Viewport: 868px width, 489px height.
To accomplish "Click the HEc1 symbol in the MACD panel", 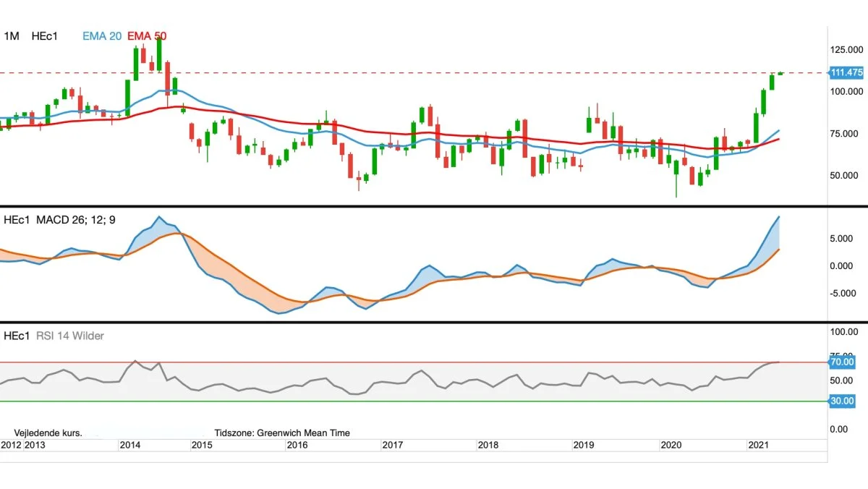I will coord(17,218).
